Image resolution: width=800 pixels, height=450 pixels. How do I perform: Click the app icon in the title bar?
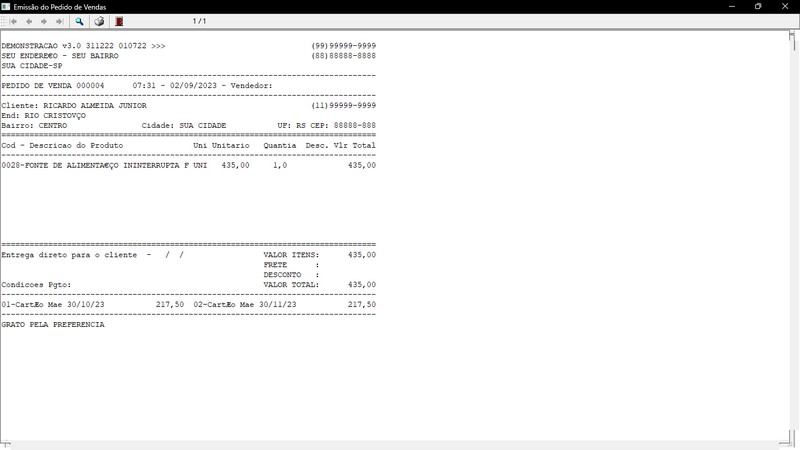click(7, 6)
